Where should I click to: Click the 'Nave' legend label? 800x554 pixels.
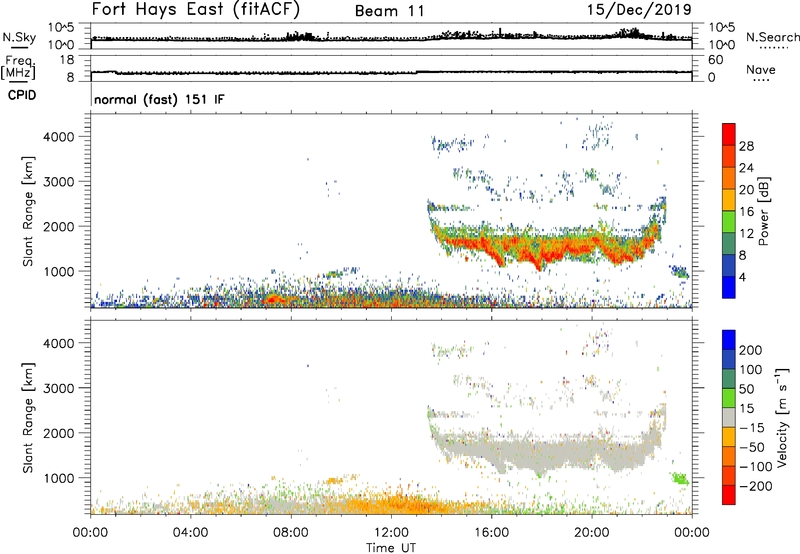coord(761,69)
